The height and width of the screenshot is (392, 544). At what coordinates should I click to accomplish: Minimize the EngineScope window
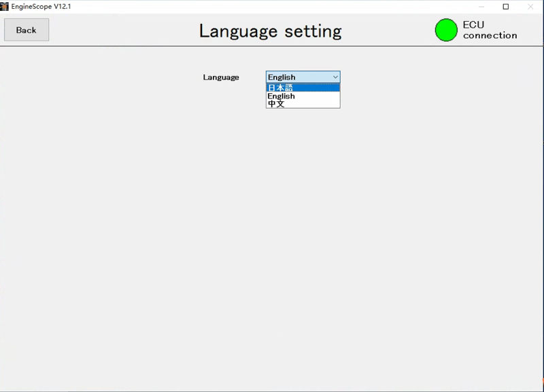(481, 7)
